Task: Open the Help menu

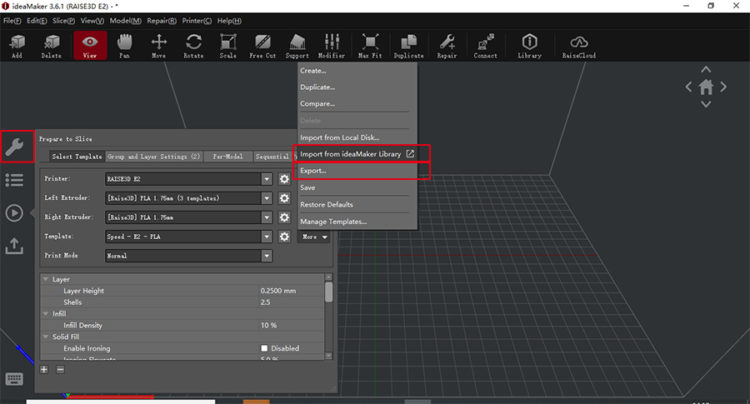Action: pyautogui.click(x=229, y=21)
